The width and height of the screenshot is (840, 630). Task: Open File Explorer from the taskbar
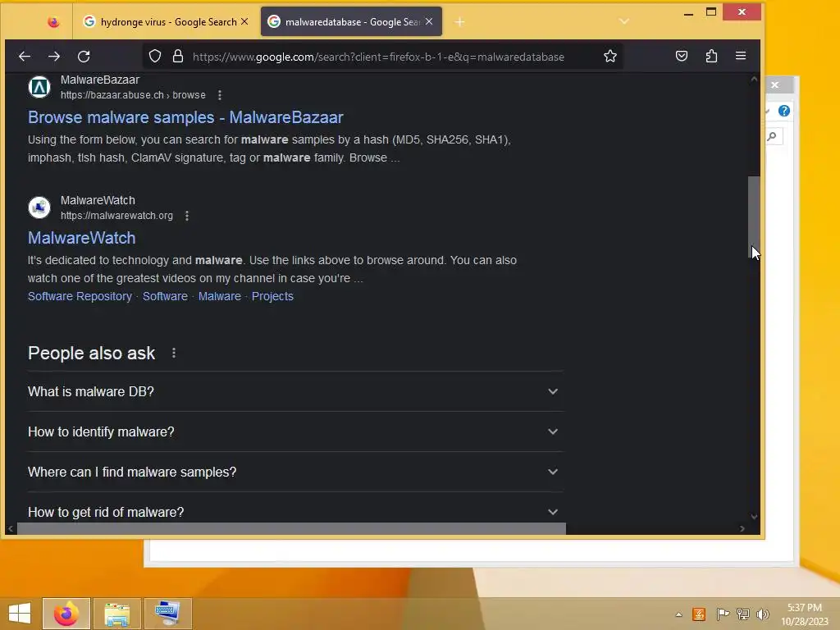[117, 614]
